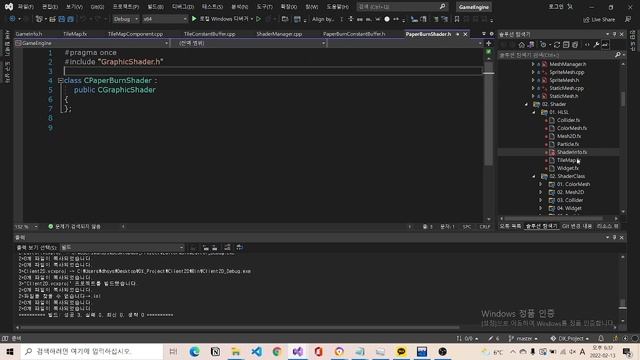640x360 pixels.
Task: Start debugging with the green play button
Action: pyautogui.click(x=194, y=19)
